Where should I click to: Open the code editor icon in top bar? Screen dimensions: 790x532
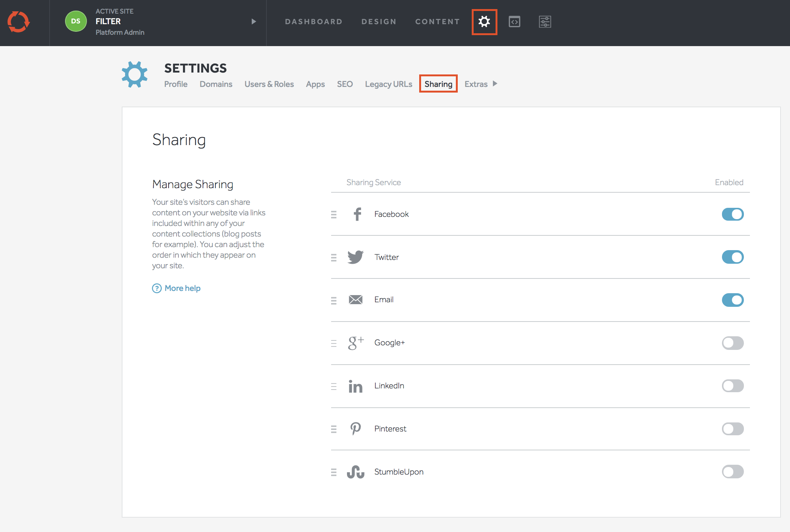tap(514, 22)
